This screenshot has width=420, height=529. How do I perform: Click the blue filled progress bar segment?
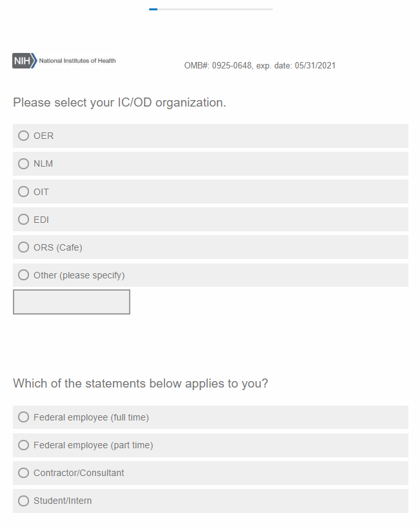[x=153, y=10]
